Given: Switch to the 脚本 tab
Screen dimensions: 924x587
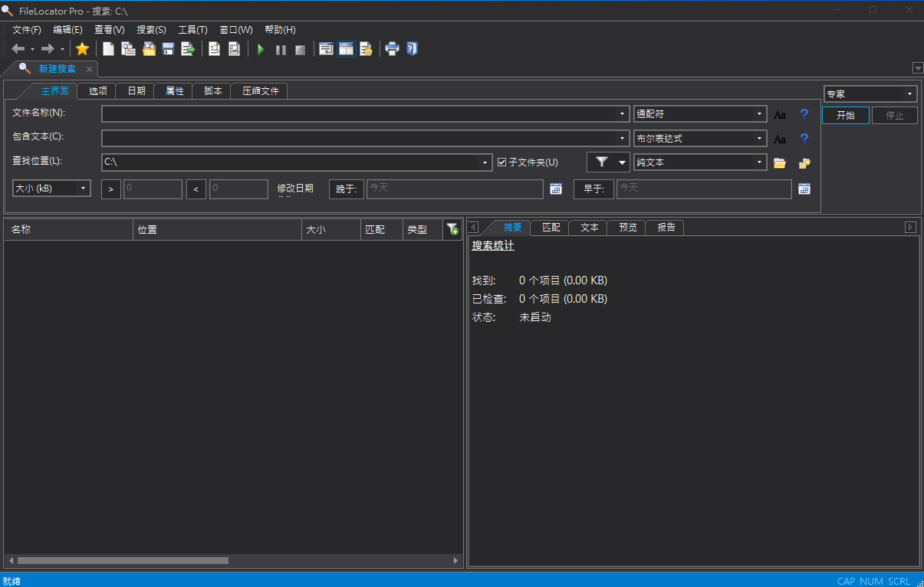Looking at the screenshot, I should tap(212, 90).
